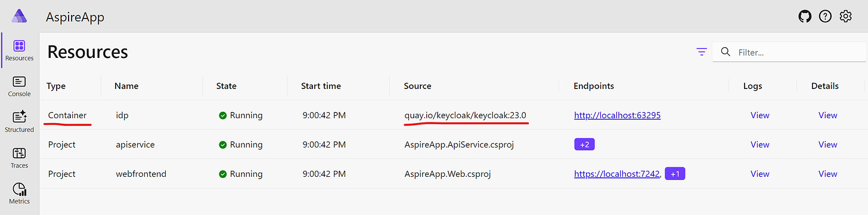The image size is (868, 215).
Task: Click the AspireApp.Web.csproj source
Action: 447,174
